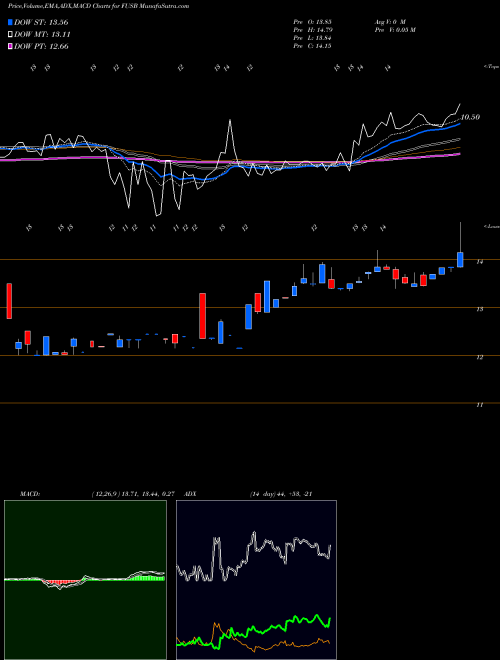Click the tall red candlestick at the chart's left edge
The image size is (500, 660).
pos(9,301)
